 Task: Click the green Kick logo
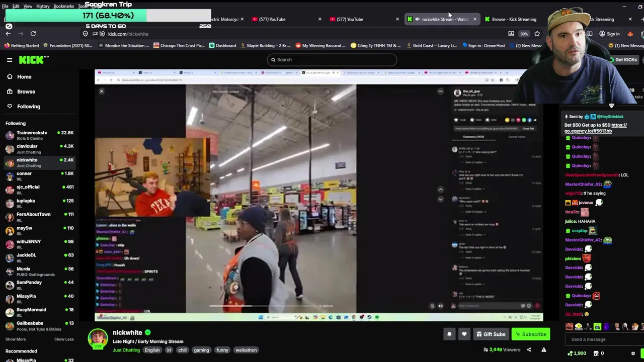click(x=34, y=60)
